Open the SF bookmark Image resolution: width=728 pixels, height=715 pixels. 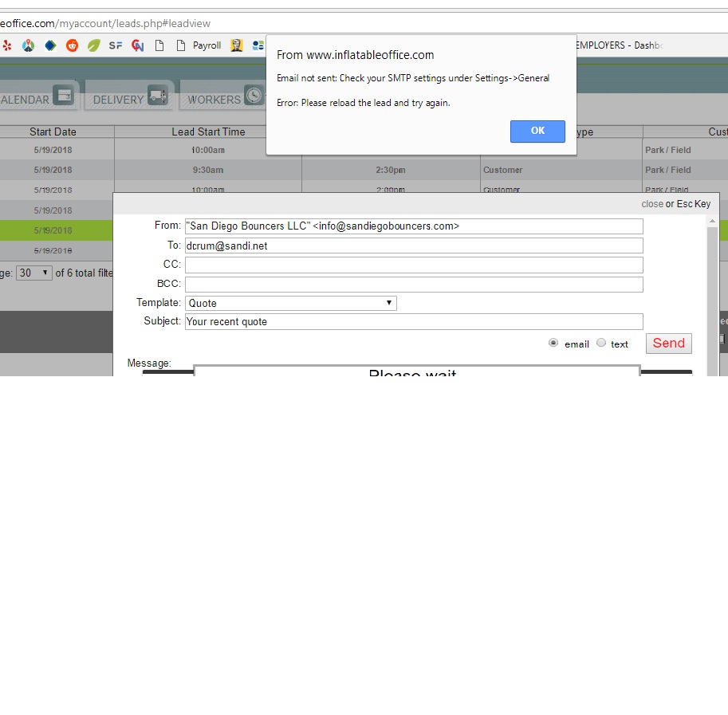coord(116,45)
